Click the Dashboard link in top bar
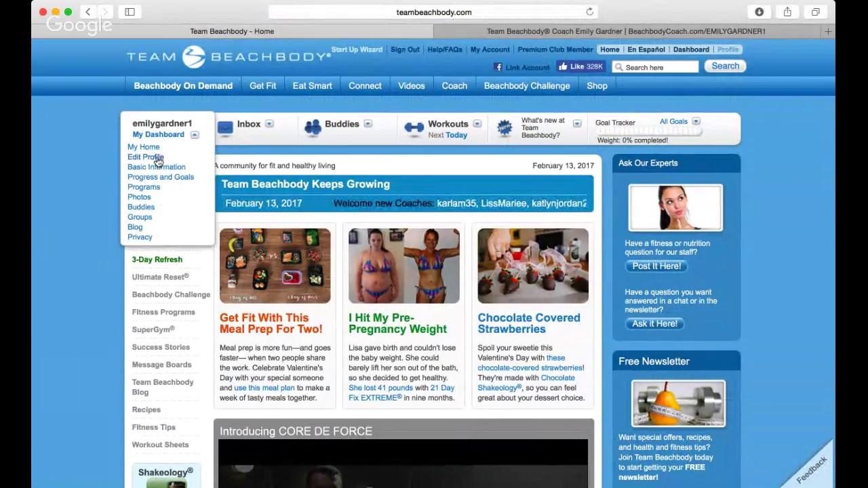This screenshot has width=868, height=488. (x=691, y=49)
